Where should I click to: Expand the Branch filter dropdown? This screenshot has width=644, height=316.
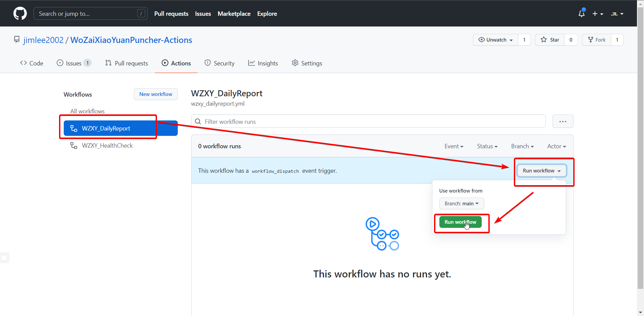pyautogui.click(x=522, y=146)
